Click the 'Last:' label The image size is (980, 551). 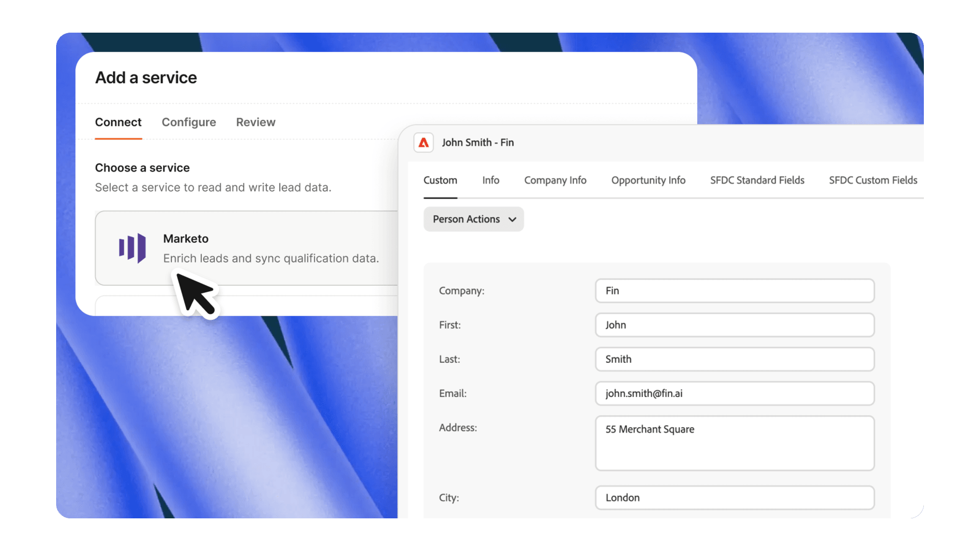(450, 359)
